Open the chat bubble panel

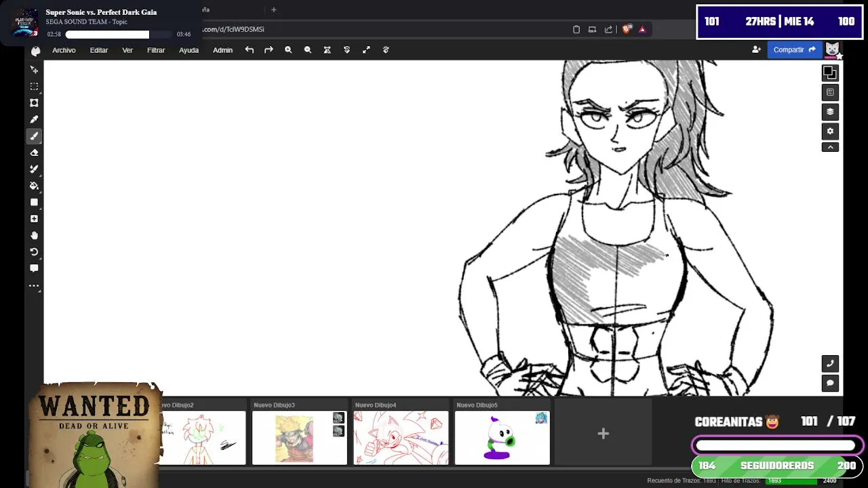pos(830,383)
